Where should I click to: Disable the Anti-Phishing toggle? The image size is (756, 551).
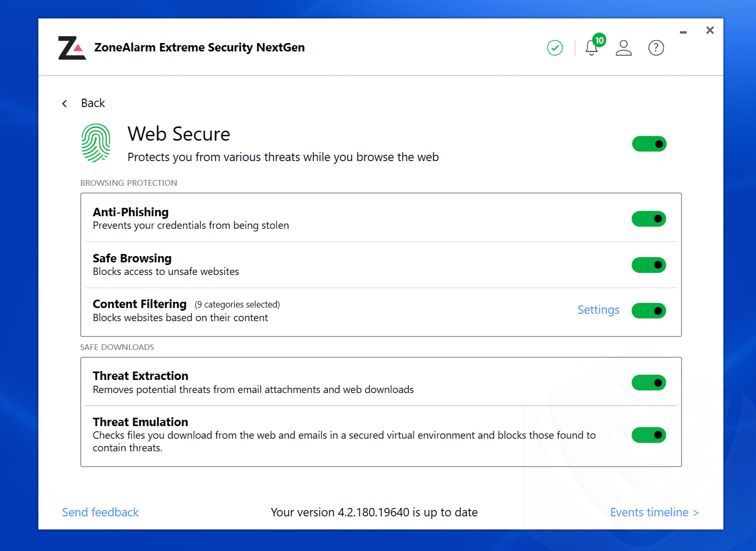649,219
